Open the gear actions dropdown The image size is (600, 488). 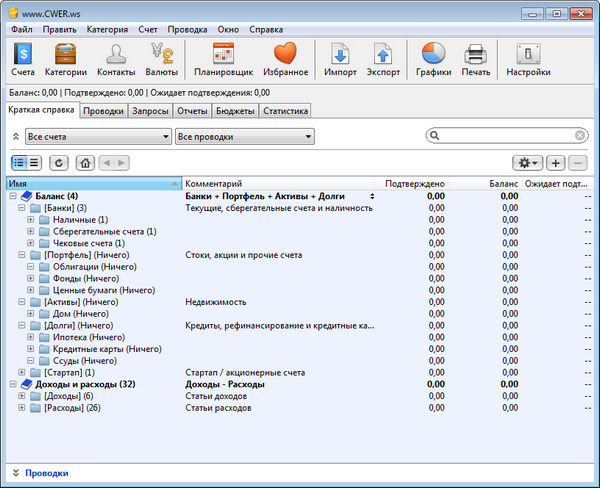526,162
